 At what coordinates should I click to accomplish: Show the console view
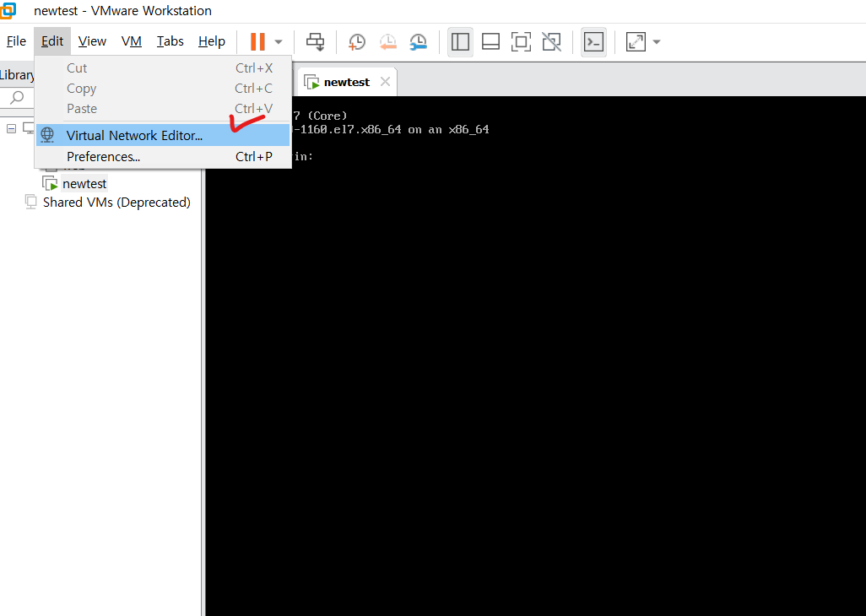coord(593,42)
